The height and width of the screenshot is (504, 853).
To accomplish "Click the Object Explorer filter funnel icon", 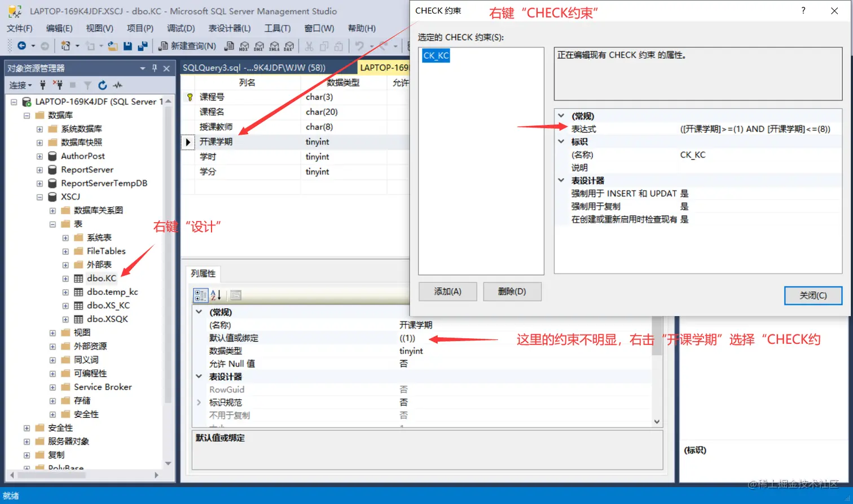I will (87, 85).
